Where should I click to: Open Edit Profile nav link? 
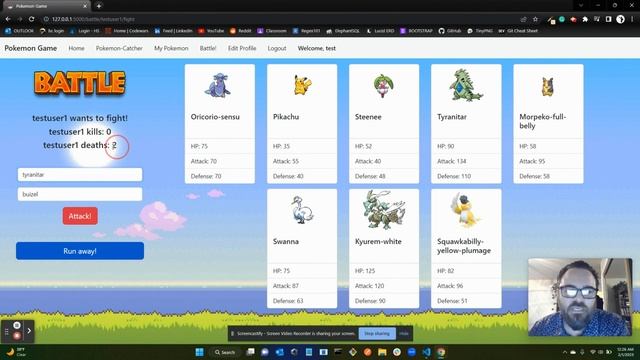pos(242,48)
